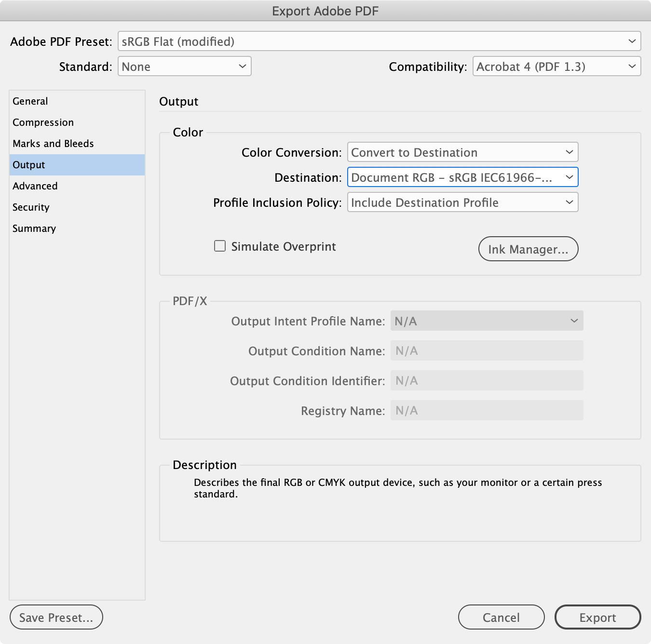651x644 pixels.
Task: Expand the Output Intent Profile Name dropdown
Action: [x=486, y=321]
